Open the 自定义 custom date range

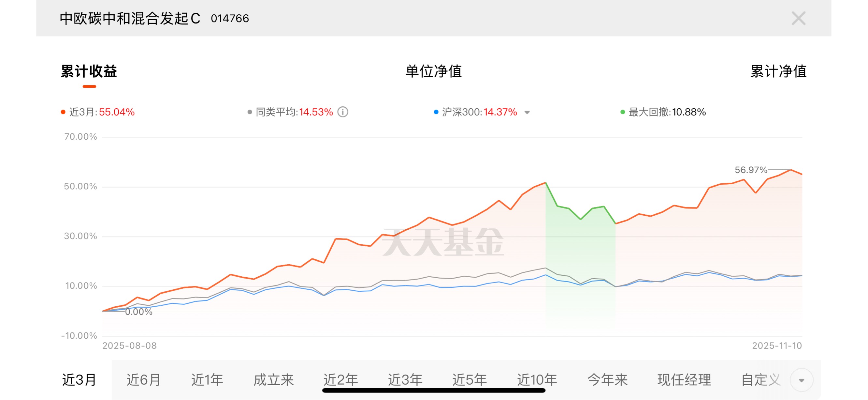pos(761,380)
